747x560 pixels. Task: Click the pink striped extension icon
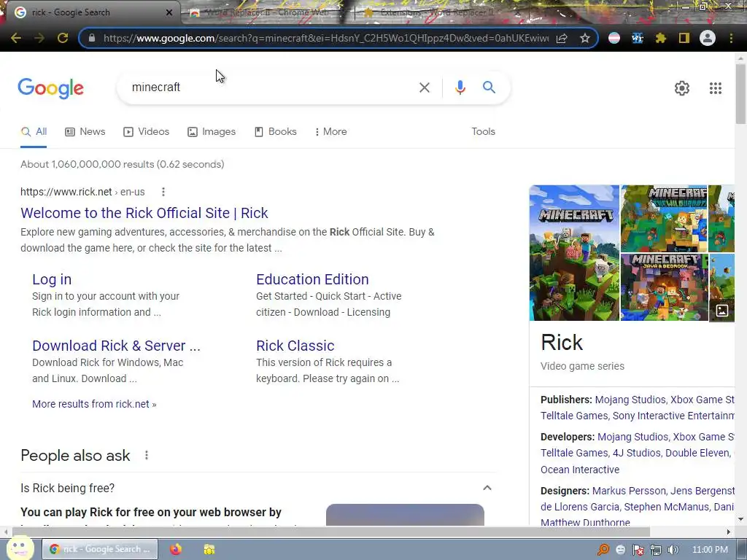[614, 38]
